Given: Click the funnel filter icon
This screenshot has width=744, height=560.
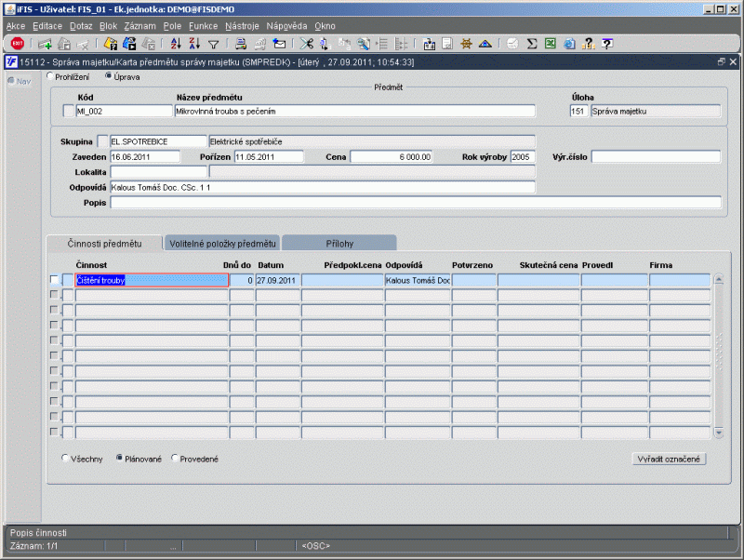Looking at the screenshot, I should click(x=213, y=44).
